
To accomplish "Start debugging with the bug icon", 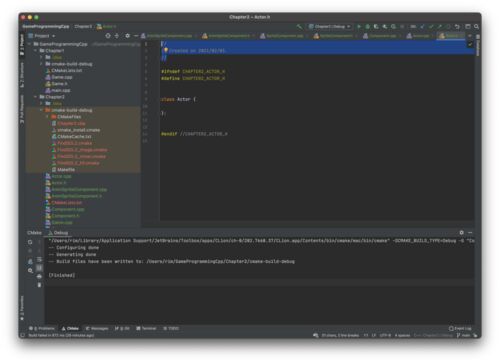I will [x=367, y=26].
